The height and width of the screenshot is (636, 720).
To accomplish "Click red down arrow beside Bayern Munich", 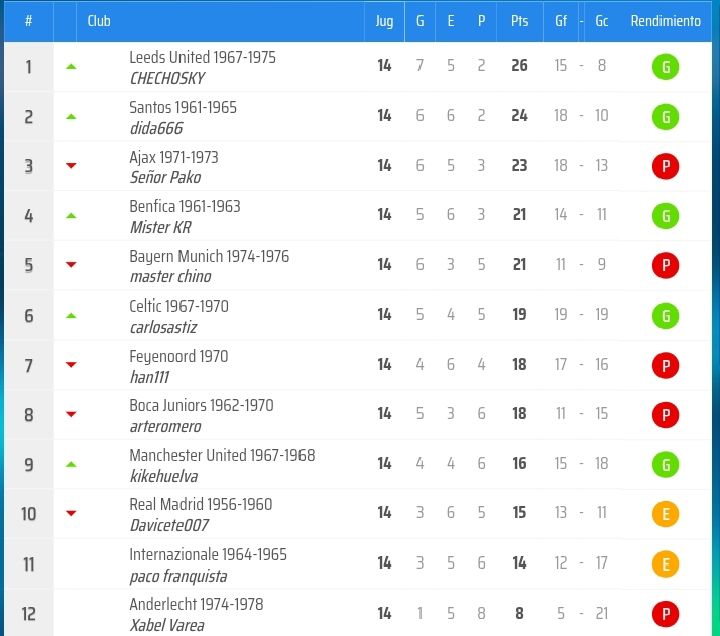I will [x=71, y=265].
